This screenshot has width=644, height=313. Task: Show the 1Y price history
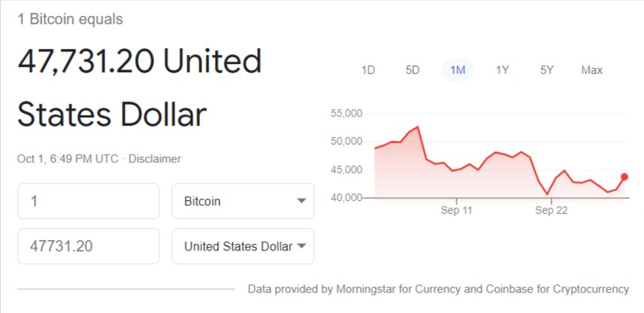(502, 70)
